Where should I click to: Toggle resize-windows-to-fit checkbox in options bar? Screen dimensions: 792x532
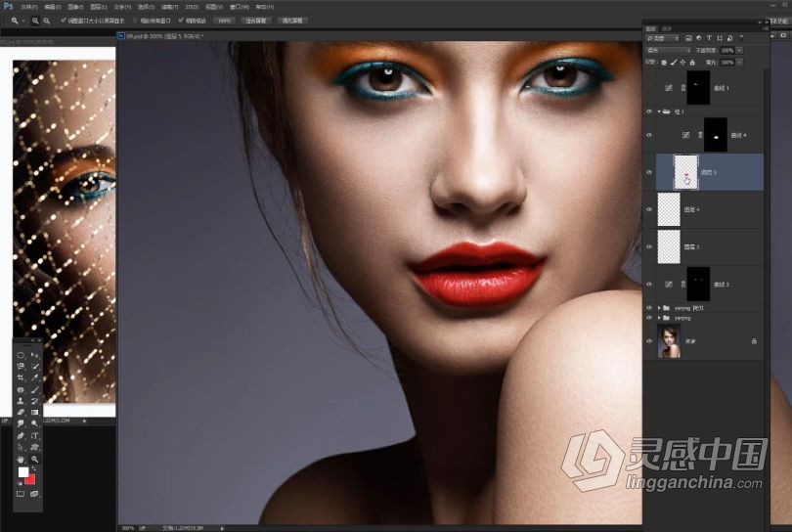tap(64, 21)
